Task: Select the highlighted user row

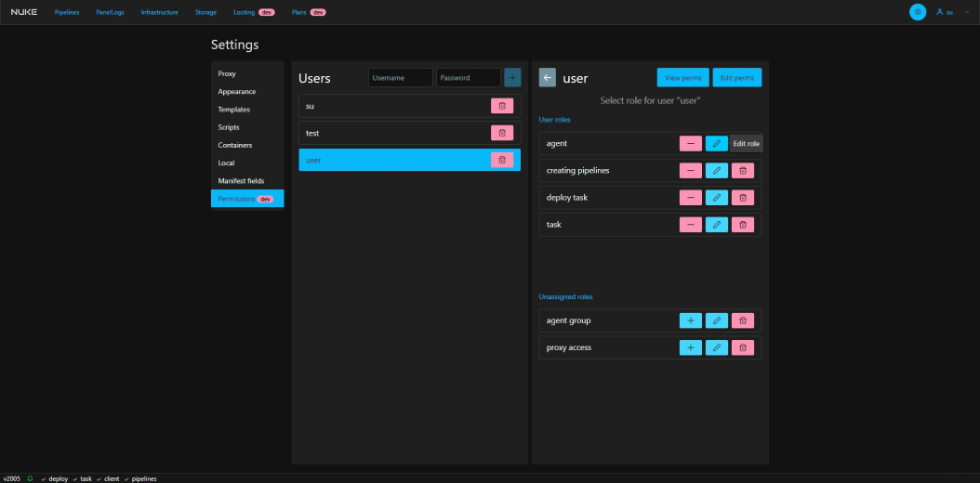Action: click(x=409, y=160)
